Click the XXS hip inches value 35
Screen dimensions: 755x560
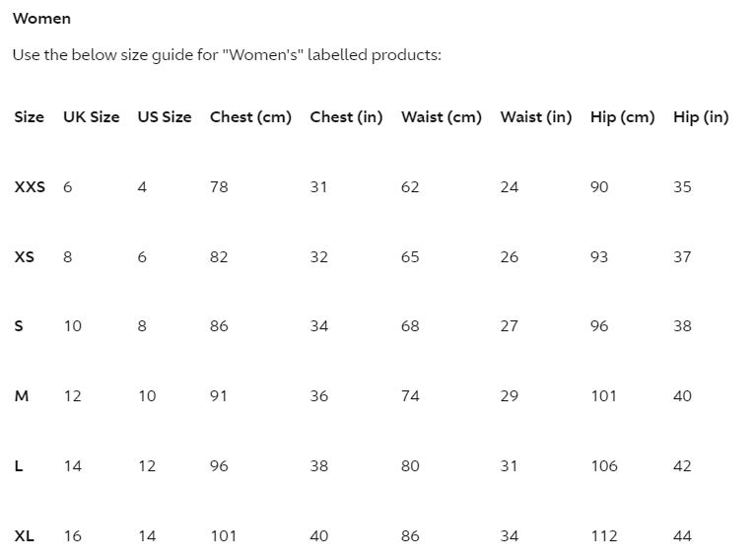[682, 186]
